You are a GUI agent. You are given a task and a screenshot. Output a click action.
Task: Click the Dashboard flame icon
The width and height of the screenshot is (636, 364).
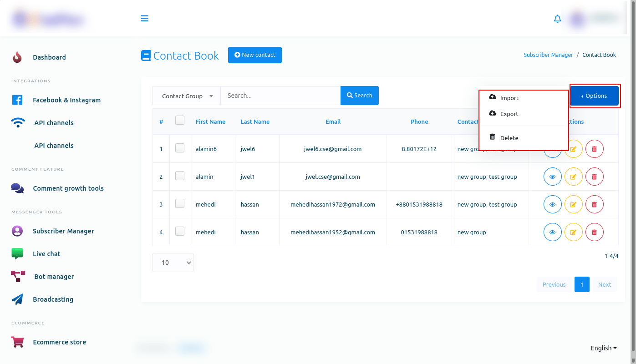click(17, 57)
